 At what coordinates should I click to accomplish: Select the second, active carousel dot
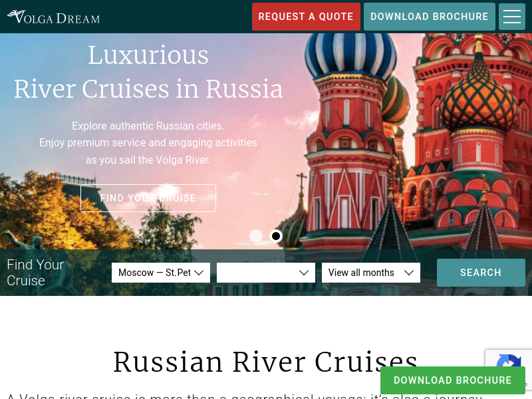click(x=276, y=236)
